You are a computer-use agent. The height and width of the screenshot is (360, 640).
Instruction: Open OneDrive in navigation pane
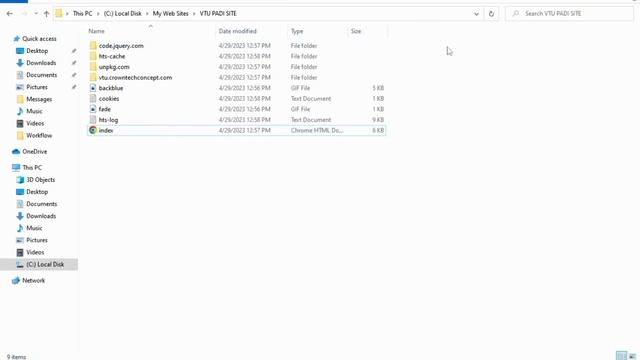pyautogui.click(x=35, y=151)
